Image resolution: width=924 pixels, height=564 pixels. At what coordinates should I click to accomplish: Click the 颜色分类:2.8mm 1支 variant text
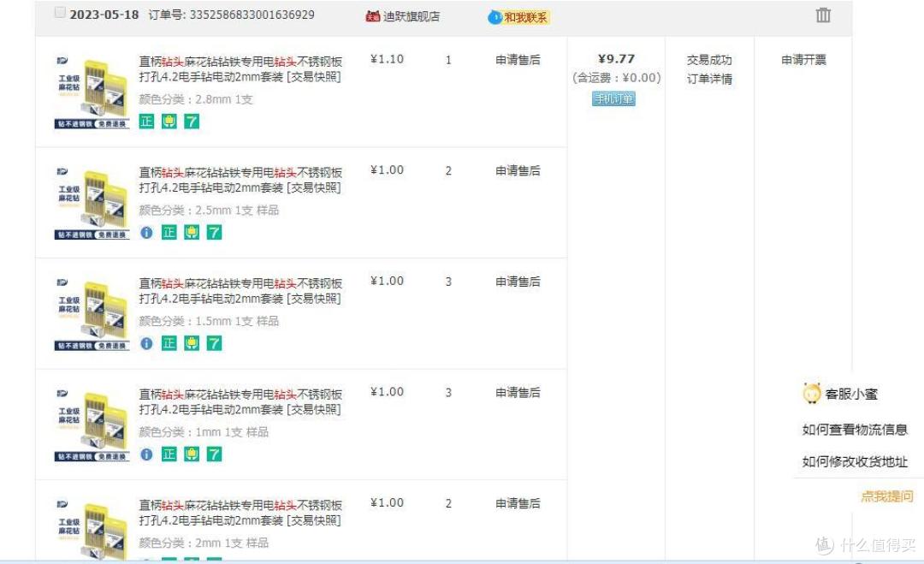196,99
